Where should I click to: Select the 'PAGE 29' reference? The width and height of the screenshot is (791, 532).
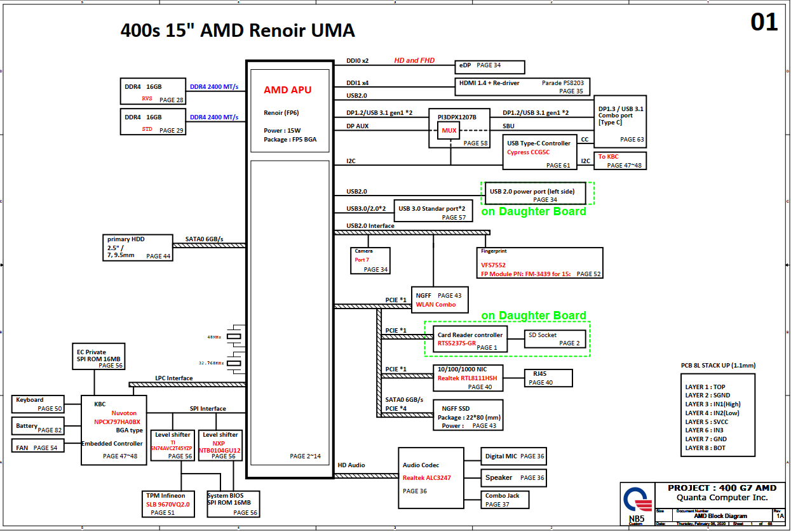tap(171, 131)
